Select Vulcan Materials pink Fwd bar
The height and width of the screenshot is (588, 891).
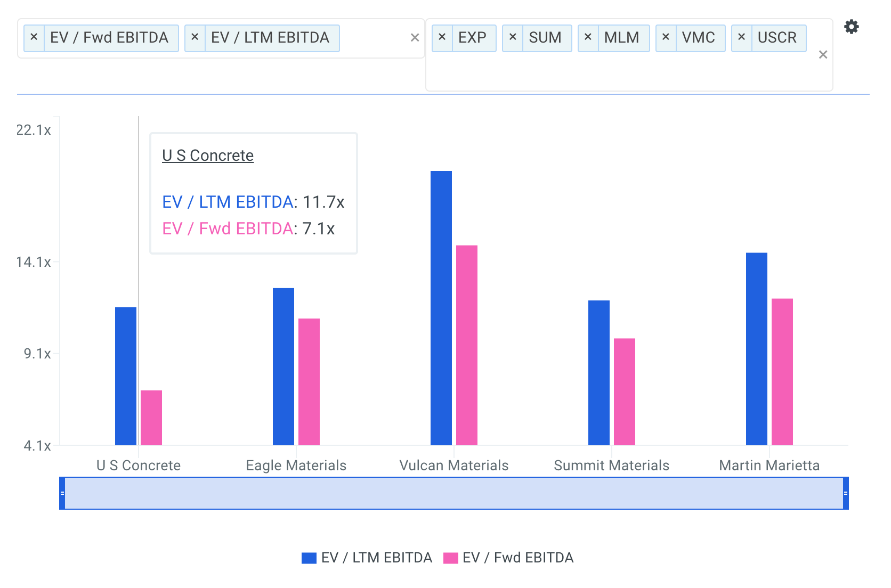[x=467, y=345]
